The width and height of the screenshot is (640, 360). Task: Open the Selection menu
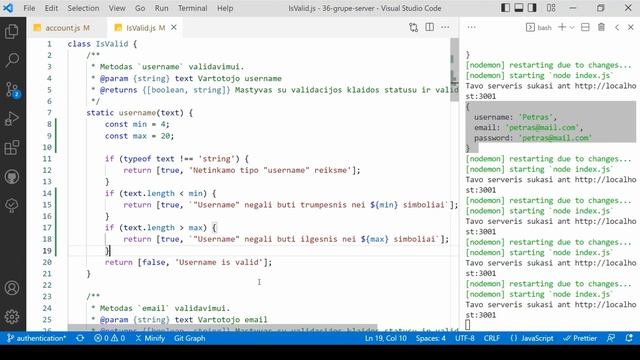[83, 8]
